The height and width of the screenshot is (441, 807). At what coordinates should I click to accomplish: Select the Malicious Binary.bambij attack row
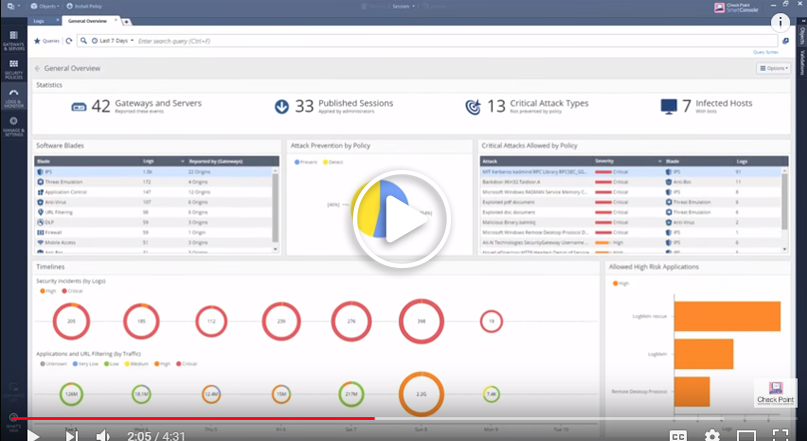pyautogui.click(x=631, y=222)
